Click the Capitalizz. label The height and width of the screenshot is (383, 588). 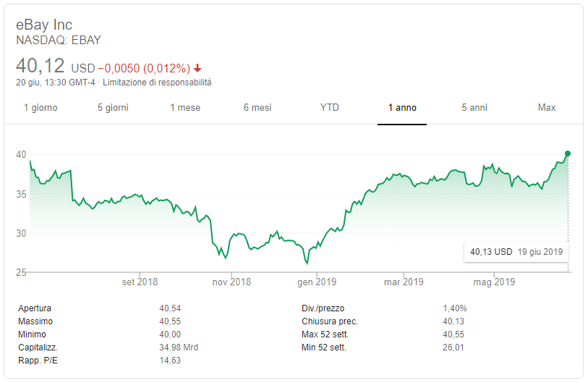point(38,348)
